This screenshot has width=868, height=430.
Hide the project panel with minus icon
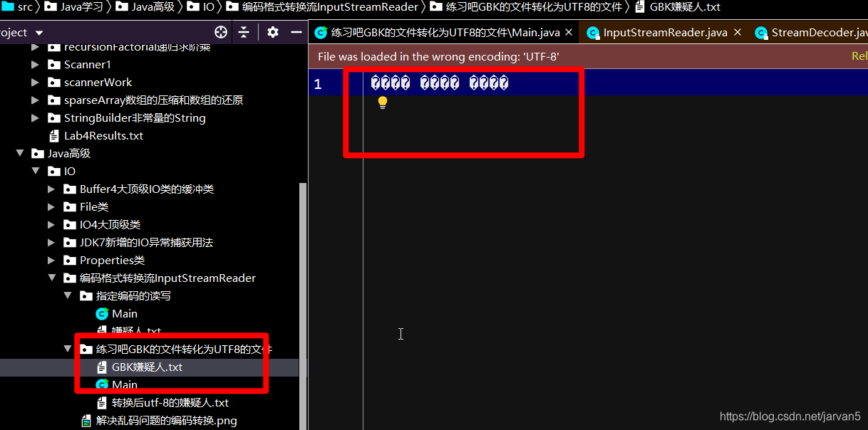pos(296,32)
